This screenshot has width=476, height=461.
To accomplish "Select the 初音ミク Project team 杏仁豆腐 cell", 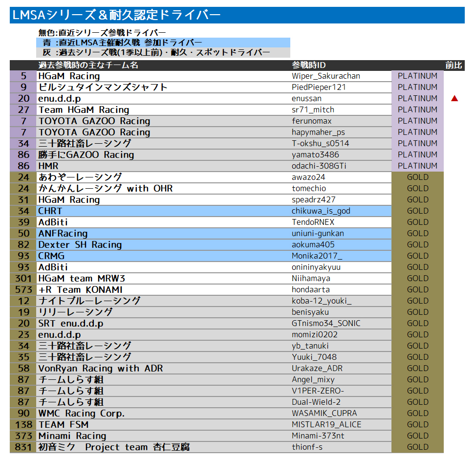I will (114, 447).
